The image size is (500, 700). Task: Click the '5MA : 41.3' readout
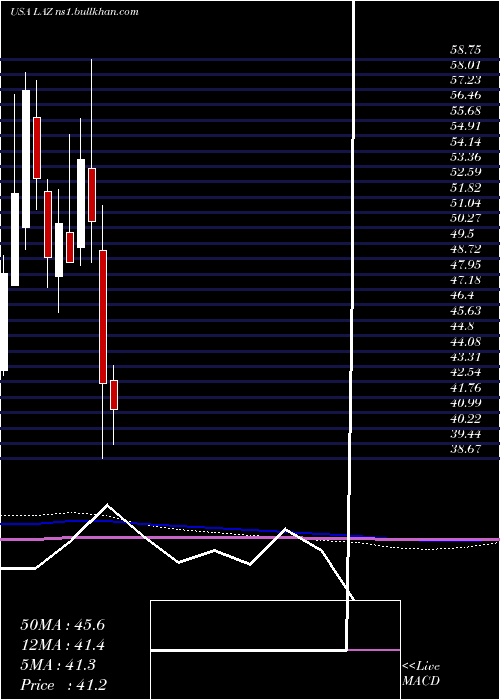pos(58,664)
